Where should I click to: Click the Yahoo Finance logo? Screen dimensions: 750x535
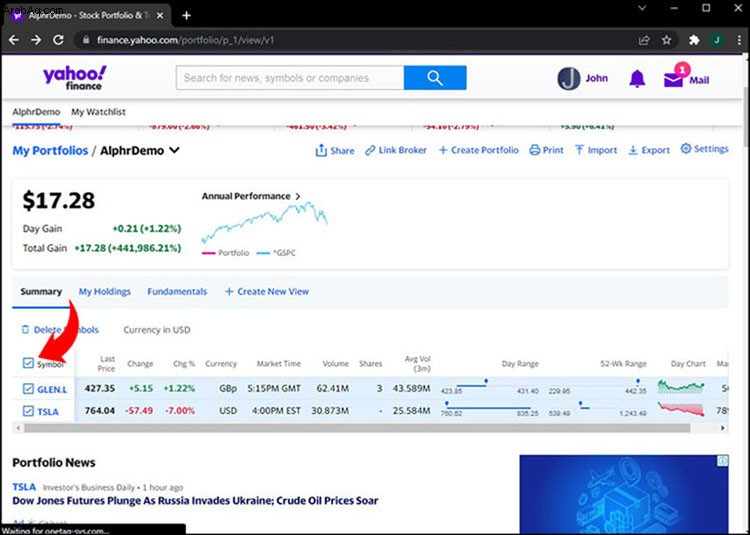coord(75,78)
